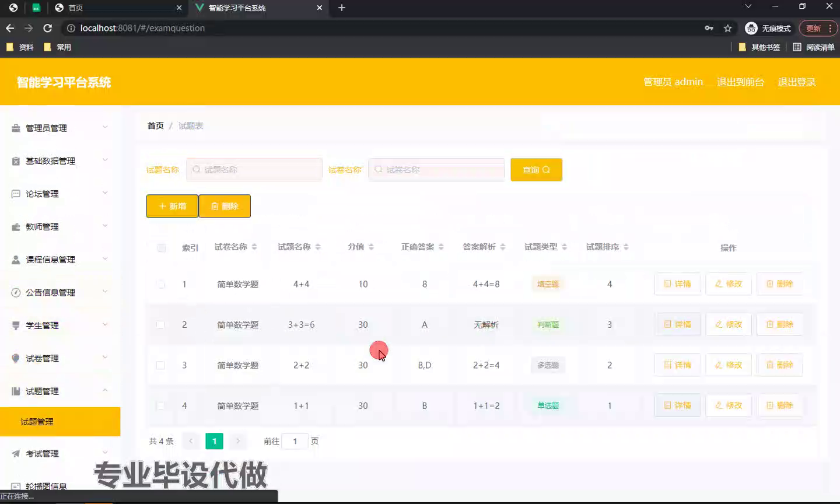Toggle the select-all checkbox in table header
The image size is (840, 504).
point(162,248)
